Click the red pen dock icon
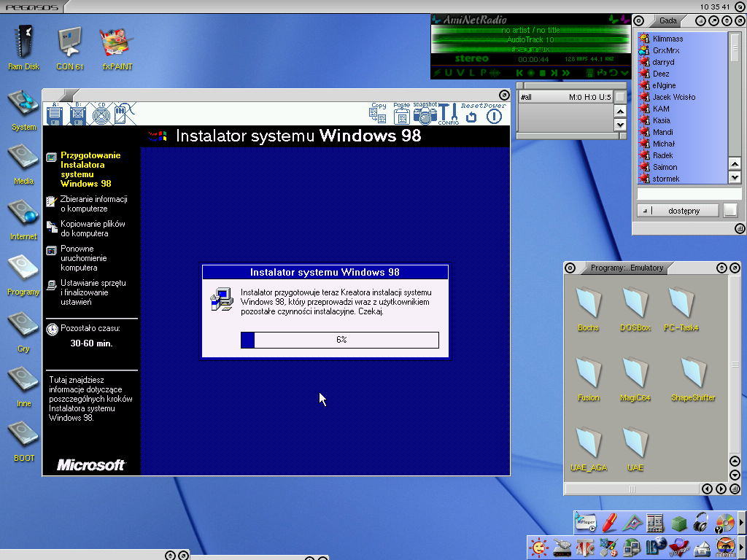The height and width of the screenshot is (560, 747). 609,522
